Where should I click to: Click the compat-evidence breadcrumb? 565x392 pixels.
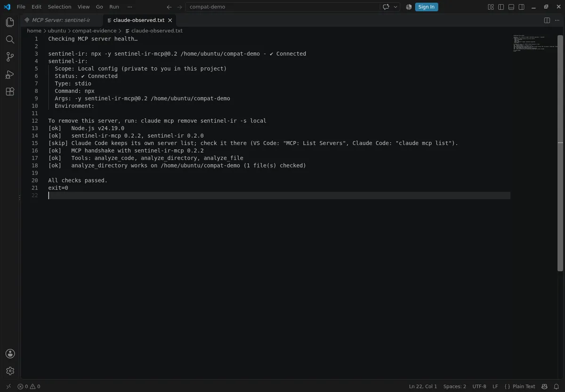pyautogui.click(x=94, y=31)
